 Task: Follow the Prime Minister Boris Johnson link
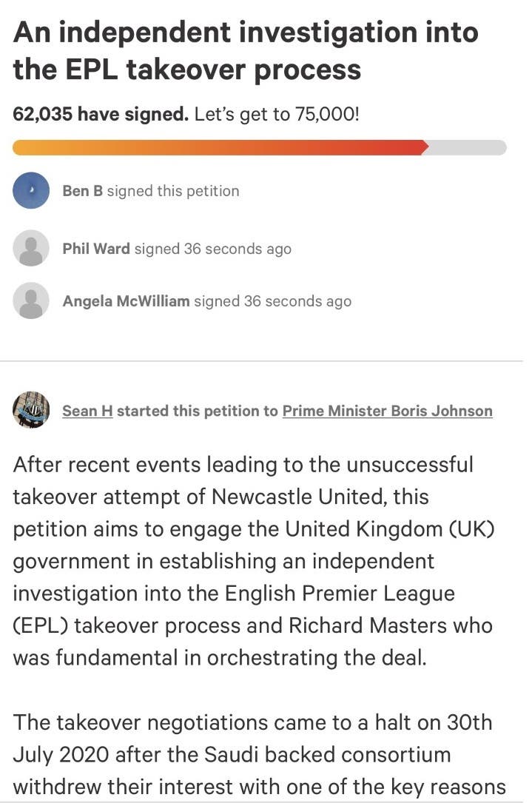tap(388, 411)
